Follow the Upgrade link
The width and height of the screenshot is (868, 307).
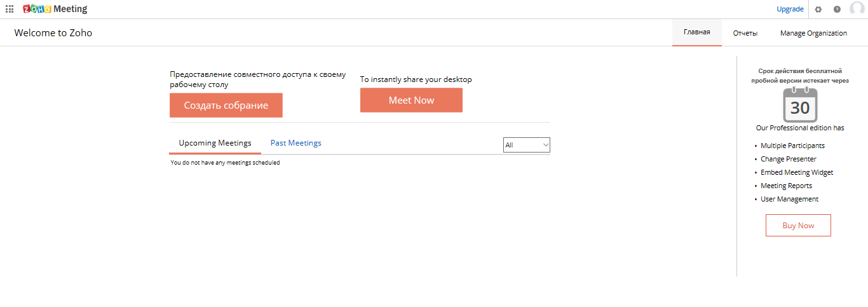point(790,10)
